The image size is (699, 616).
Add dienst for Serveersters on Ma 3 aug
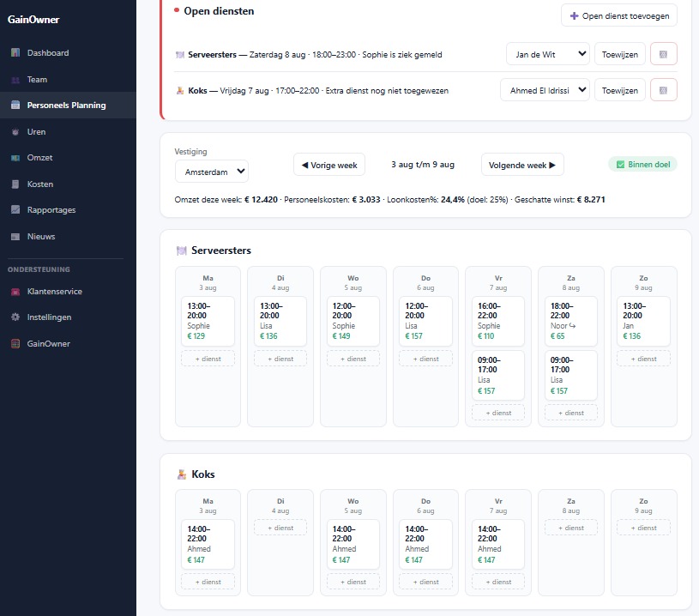[208, 359]
